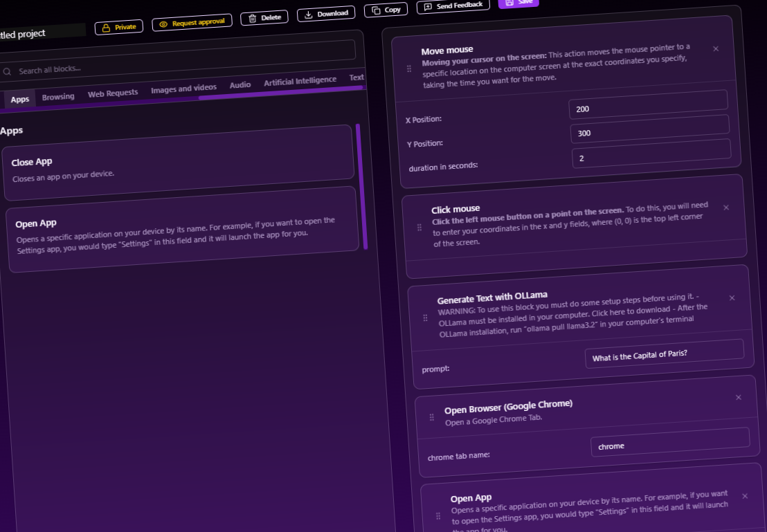The height and width of the screenshot is (532, 767).
Task: Click the blocks list vertical scrollbar
Action: pyautogui.click(x=361, y=187)
